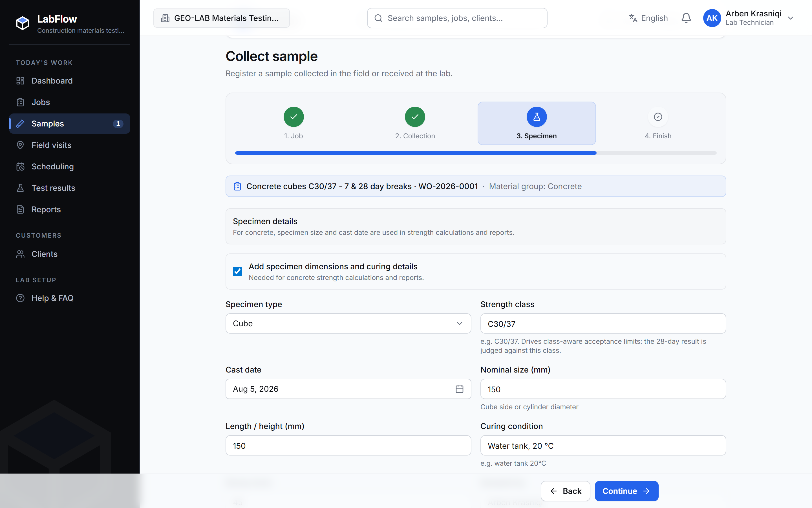Expand the user account menu chevron
The width and height of the screenshot is (812, 508).
791,18
